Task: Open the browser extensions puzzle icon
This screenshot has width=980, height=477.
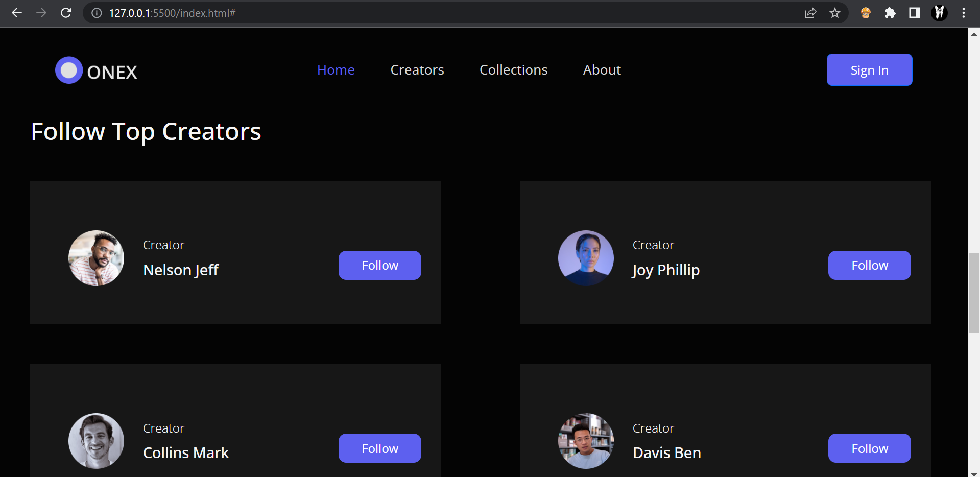Action: pos(890,13)
